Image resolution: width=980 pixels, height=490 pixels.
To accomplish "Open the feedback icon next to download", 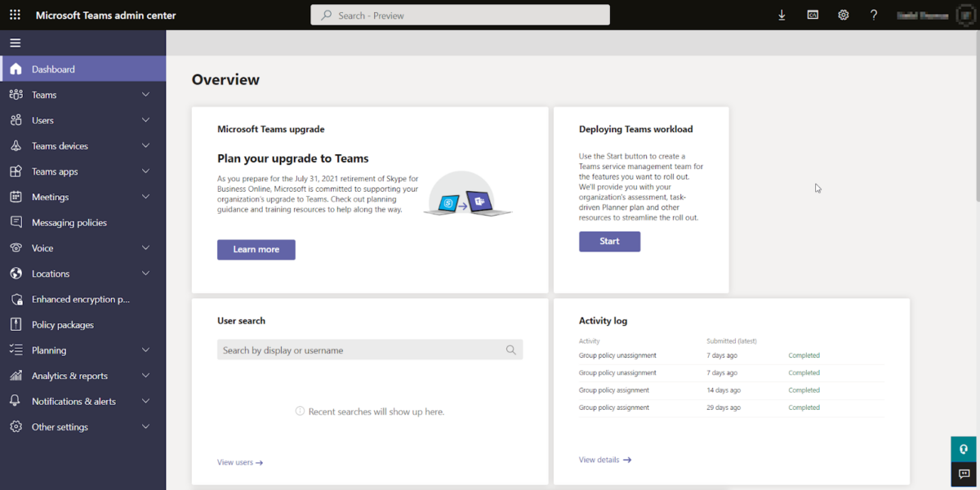I will (x=813, y=14).
